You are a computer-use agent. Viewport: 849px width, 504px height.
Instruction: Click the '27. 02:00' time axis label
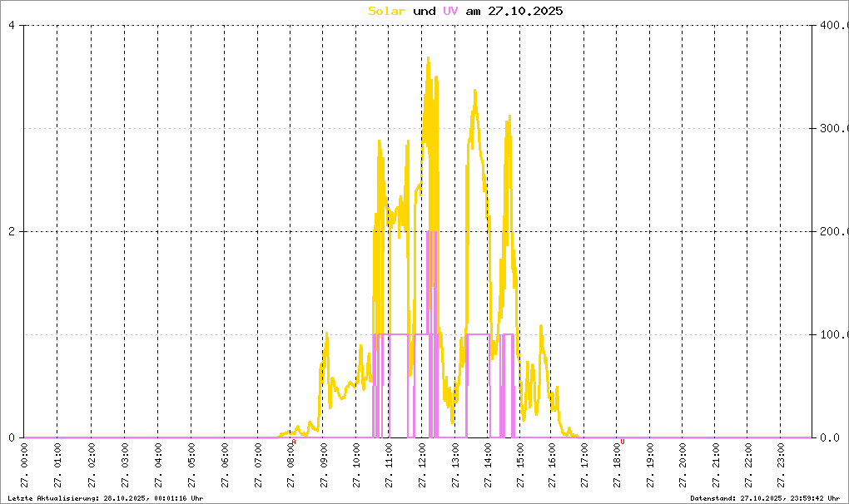(x=92, y=465)
